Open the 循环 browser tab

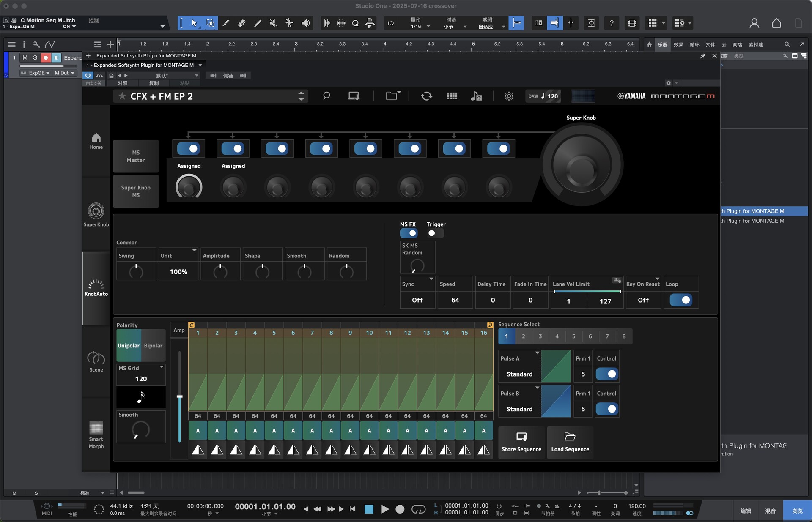click(x=694, y=44)
